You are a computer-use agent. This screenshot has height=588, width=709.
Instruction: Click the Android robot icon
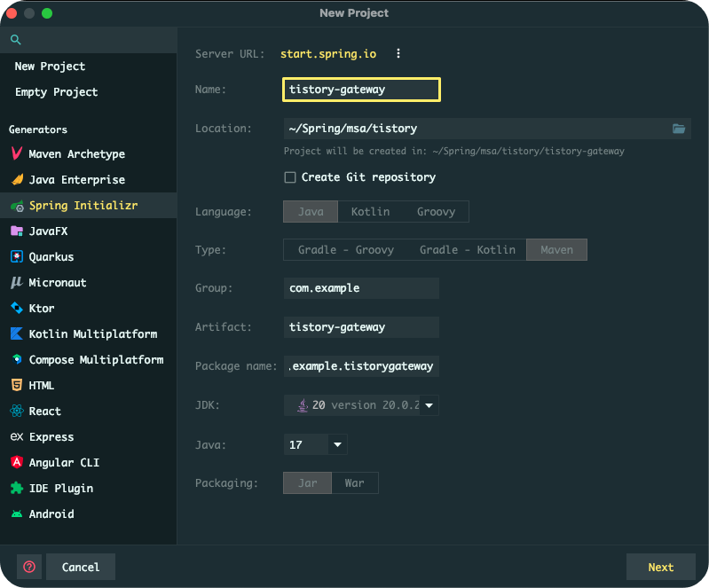(17, 514)
